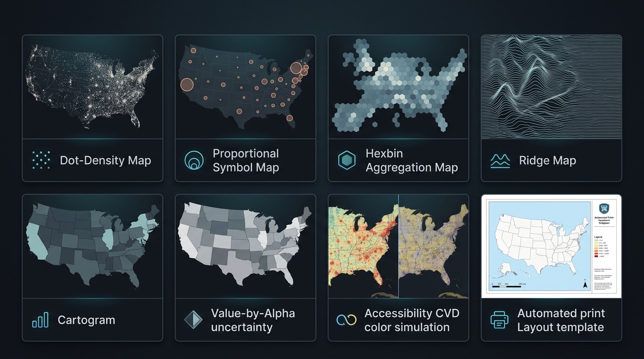Select the Cartogram map thumbnail
The width and height of the screenshot is (644, 359).
tap(93, 246)
